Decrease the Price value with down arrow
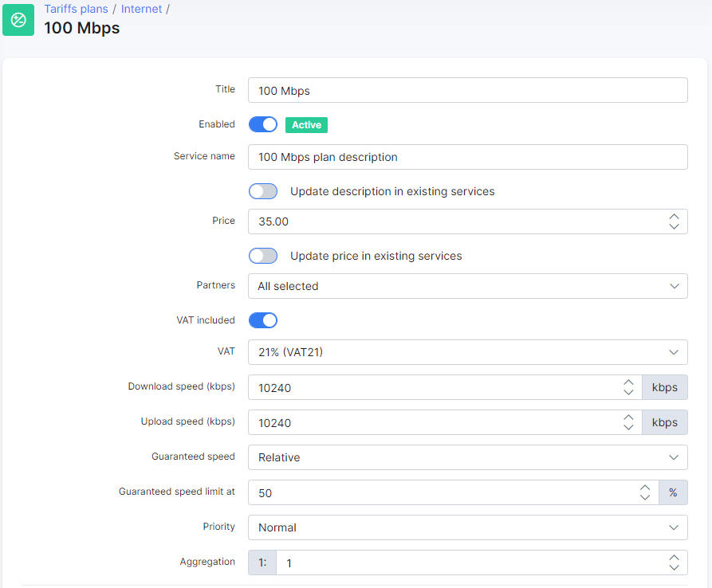Image resolution: width=712 pixels, height=588 pixels. (x=674, y=227)
